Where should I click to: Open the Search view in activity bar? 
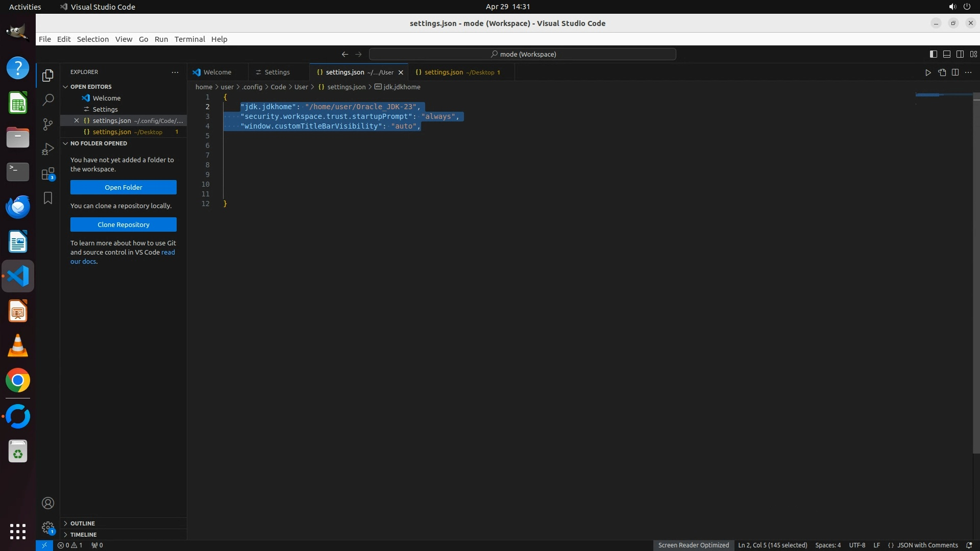[x=48, y=99]
